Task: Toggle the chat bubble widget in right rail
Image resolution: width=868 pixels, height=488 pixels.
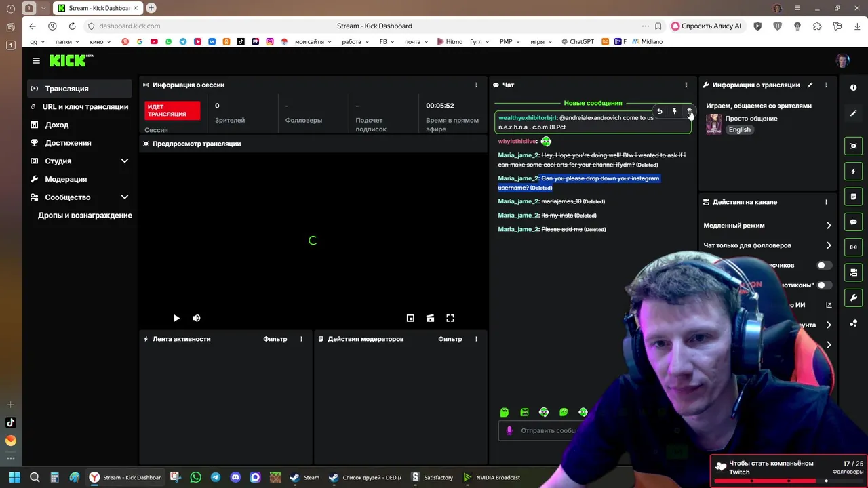Action: (x=854, y=222)
